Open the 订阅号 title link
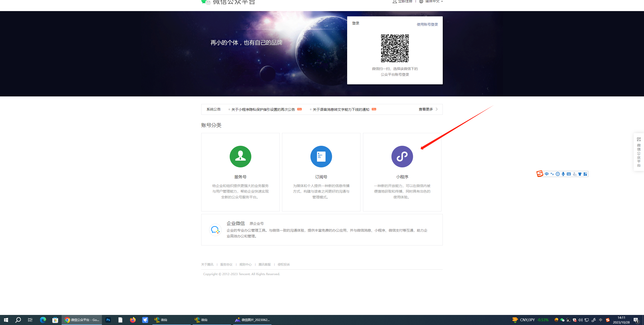The image size is (644, 325). point(321,177)
